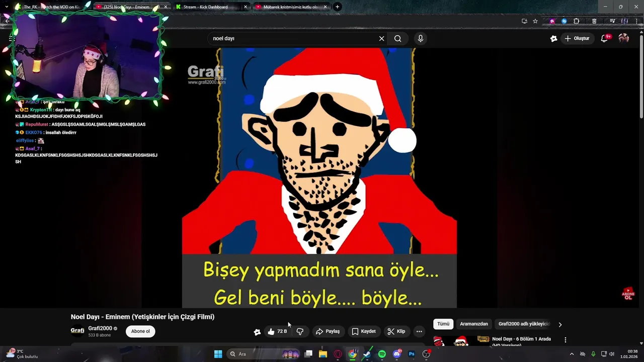644x362 pixels.
Task: Save the video with Kaydet
Action: [x=364, y=331]
